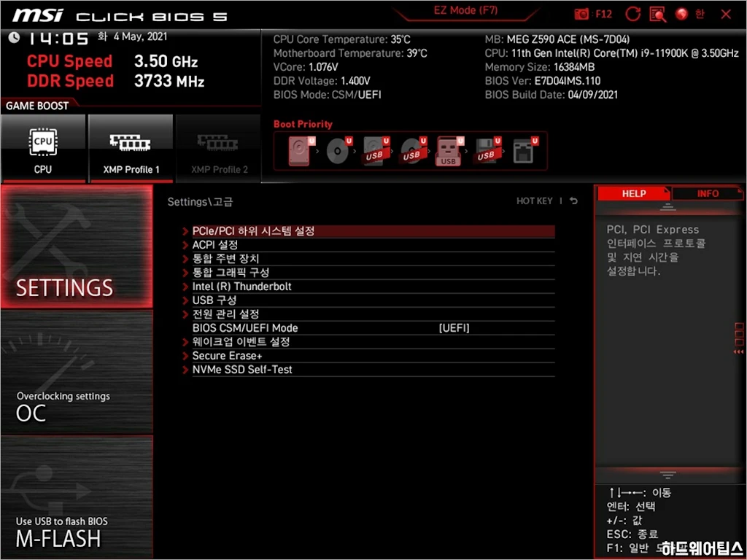Click the circular reset/refresh arrow icon
Viewport: 747px width, 560px height.
pos(632,14)
